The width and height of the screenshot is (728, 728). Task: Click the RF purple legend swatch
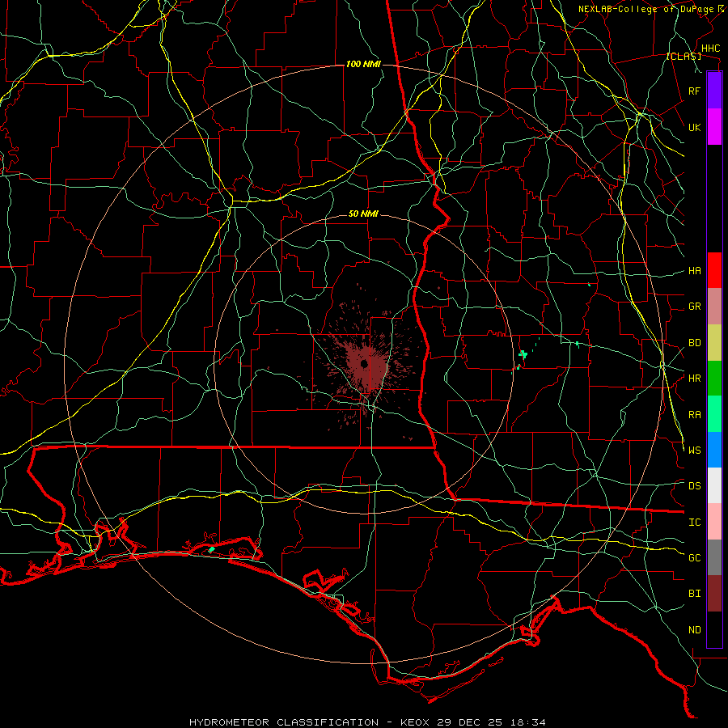point(714,91)
